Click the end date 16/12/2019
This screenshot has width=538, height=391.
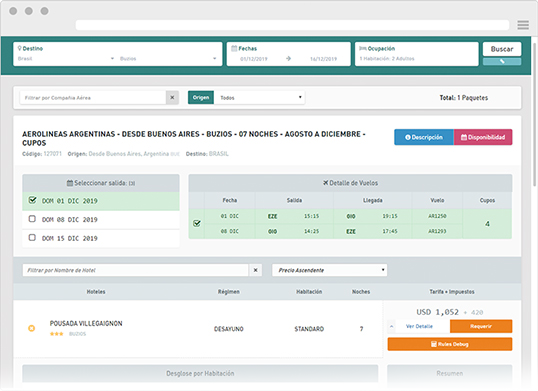323,59
